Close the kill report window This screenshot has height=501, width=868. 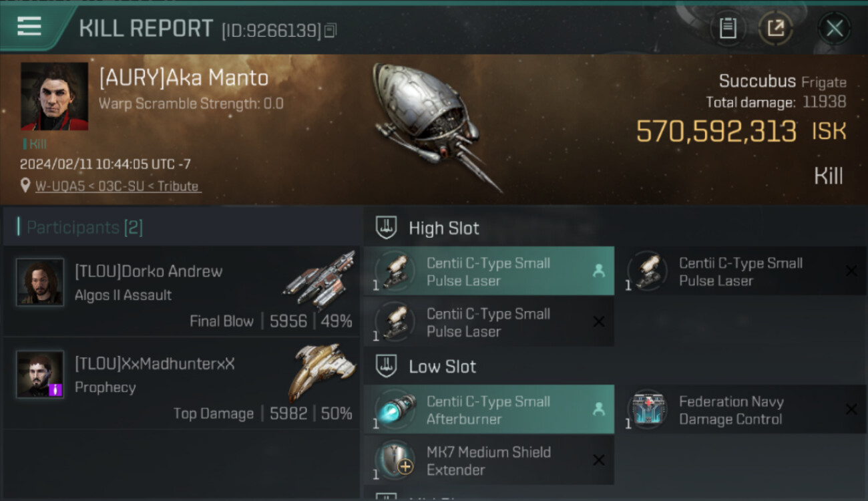(834, 28)
